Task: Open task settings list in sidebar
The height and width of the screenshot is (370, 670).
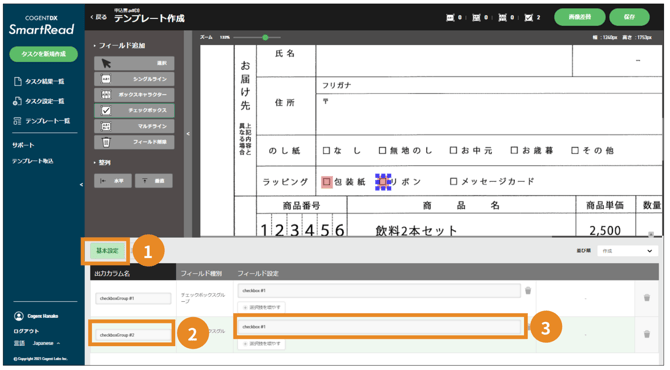Action: point(39,101)
